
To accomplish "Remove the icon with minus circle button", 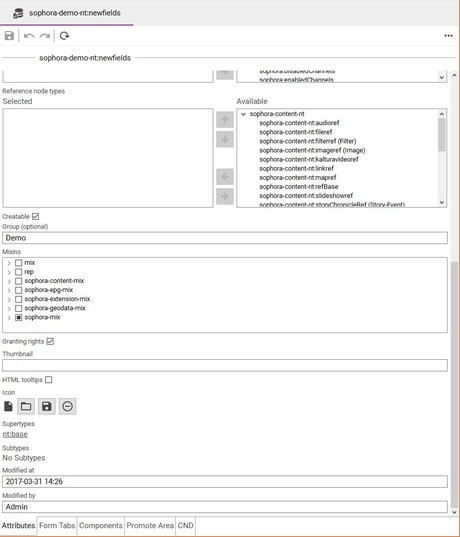I will (67, 406).
